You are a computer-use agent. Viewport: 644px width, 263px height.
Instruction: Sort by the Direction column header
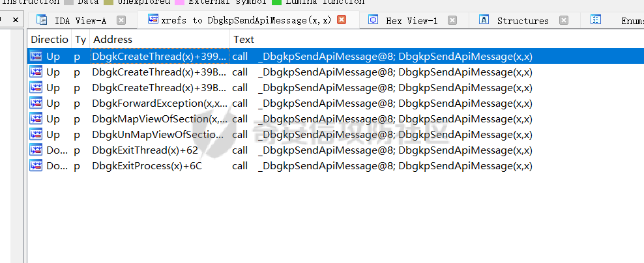click(49, 40)
